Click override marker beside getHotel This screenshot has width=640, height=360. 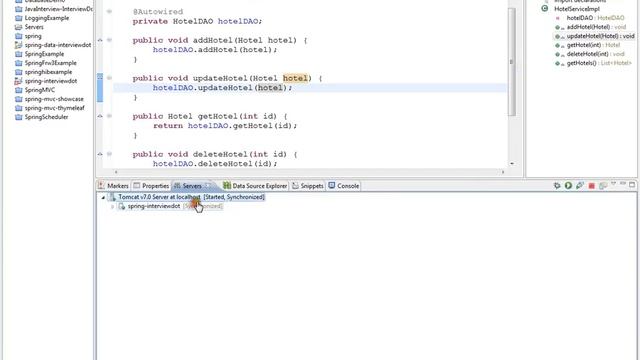pos(100,116)
